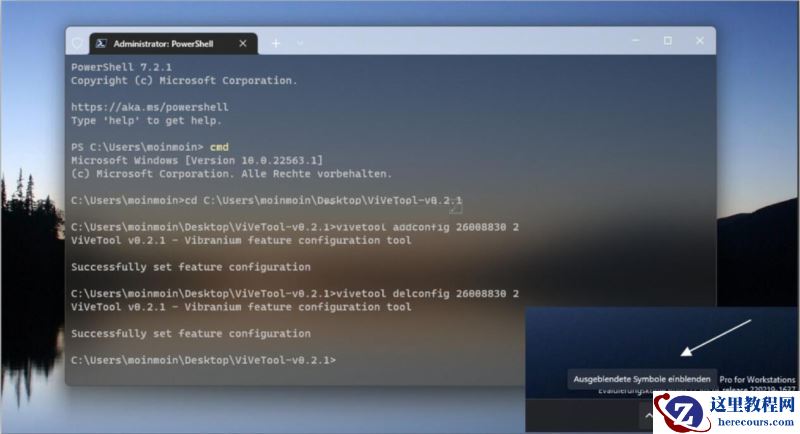Show hidden icons chevron in taskbar inset

click(x=648, y=416)
